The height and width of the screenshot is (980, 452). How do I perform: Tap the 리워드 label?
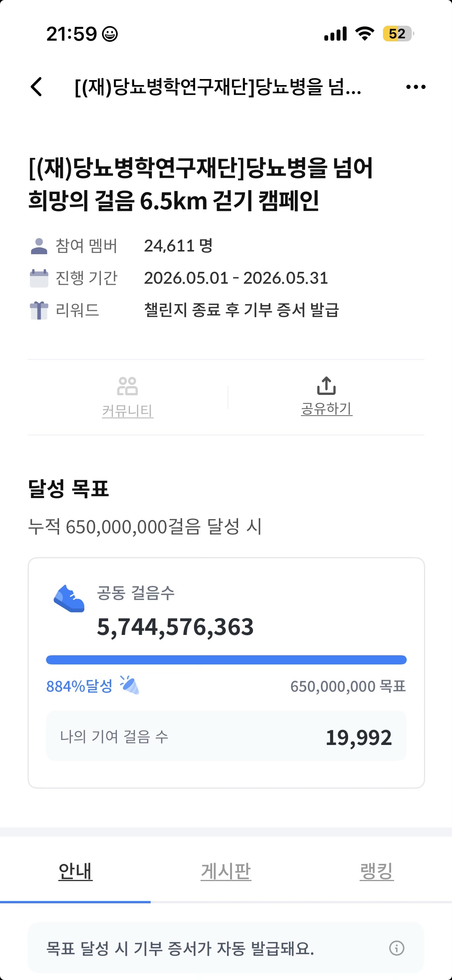tap(77, 310)
